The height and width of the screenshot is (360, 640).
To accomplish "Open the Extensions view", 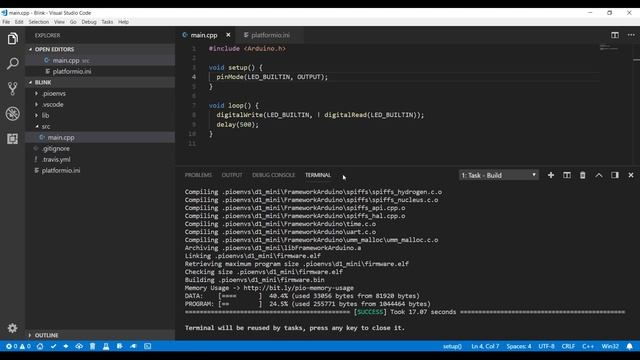I will 13,139.
